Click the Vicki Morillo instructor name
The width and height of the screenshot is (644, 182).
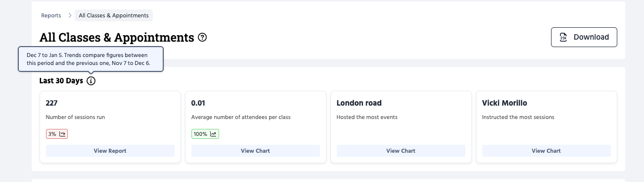(x=505, y=103)
